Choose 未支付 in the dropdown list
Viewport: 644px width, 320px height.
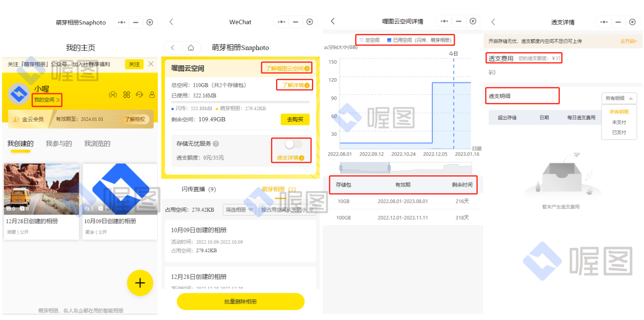click(619, 122)
